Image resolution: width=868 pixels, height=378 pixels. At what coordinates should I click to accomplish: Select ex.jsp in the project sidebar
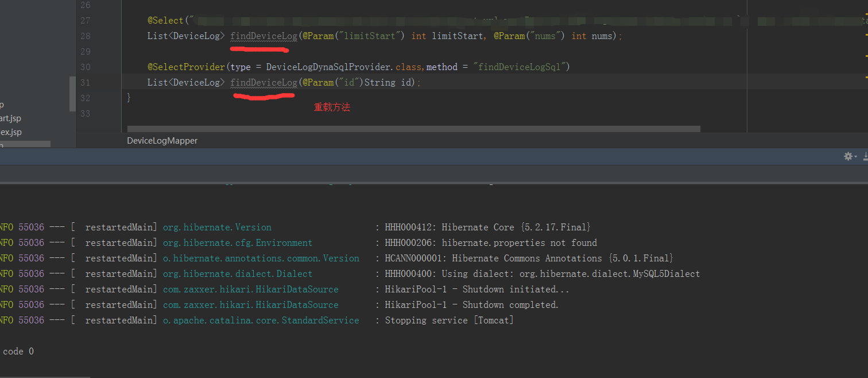click(10, 132)
